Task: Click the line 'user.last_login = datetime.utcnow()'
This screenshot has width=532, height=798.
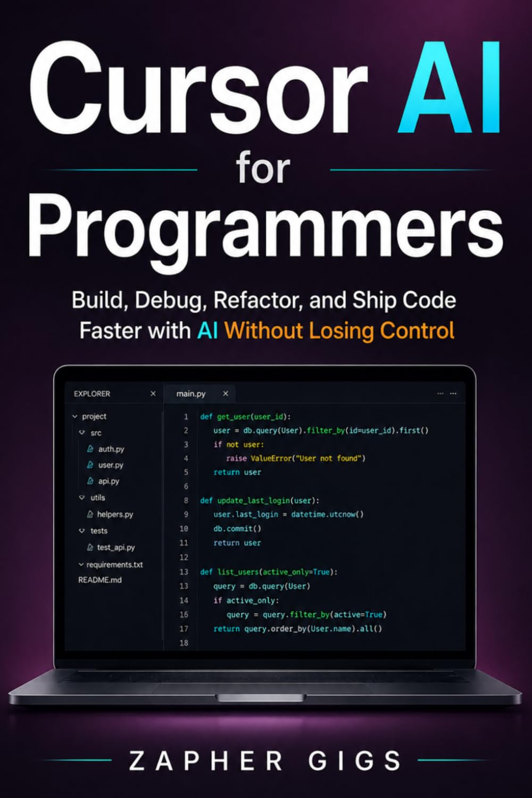Action: pos(289,514)
